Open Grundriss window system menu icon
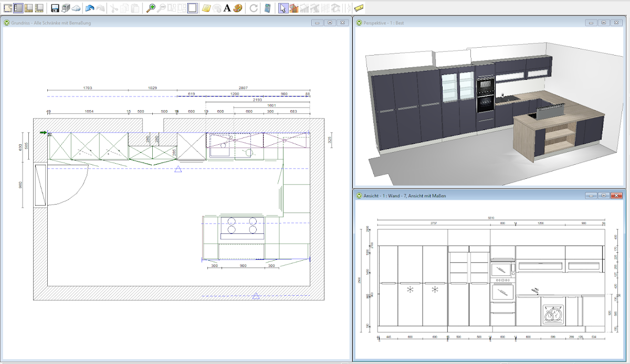The image size is (630, 364). pos(6,23)
